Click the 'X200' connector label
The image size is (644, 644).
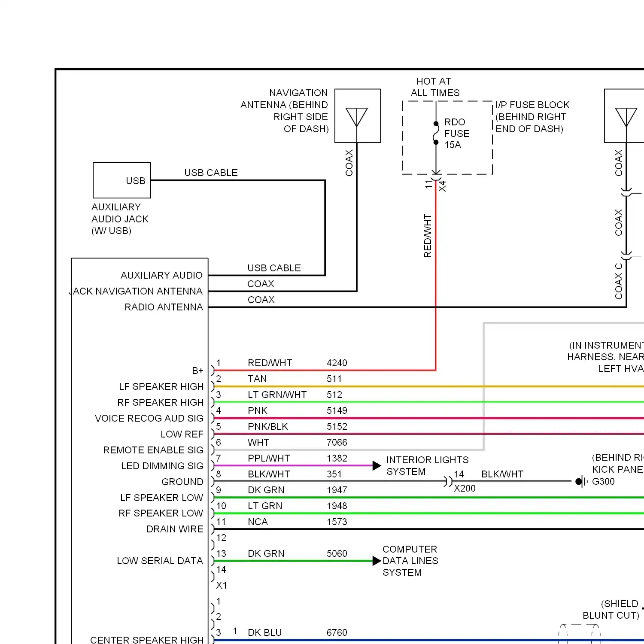tap(465, 488)
